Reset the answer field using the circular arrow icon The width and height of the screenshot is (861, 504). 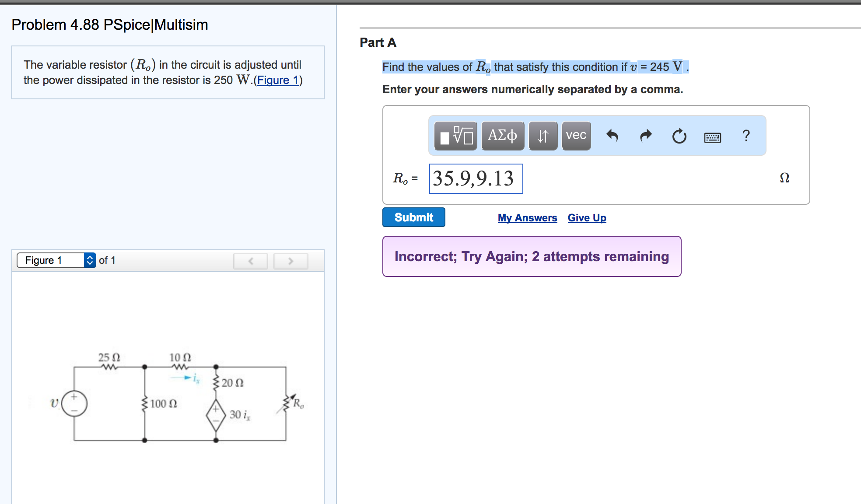point(679,136)
